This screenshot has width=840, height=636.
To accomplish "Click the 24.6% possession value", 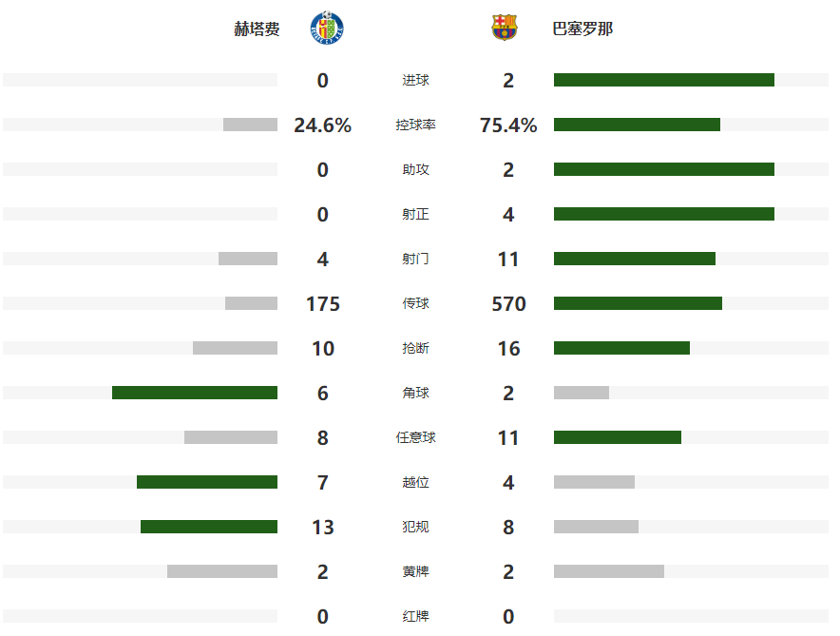I will click(323, 125).
